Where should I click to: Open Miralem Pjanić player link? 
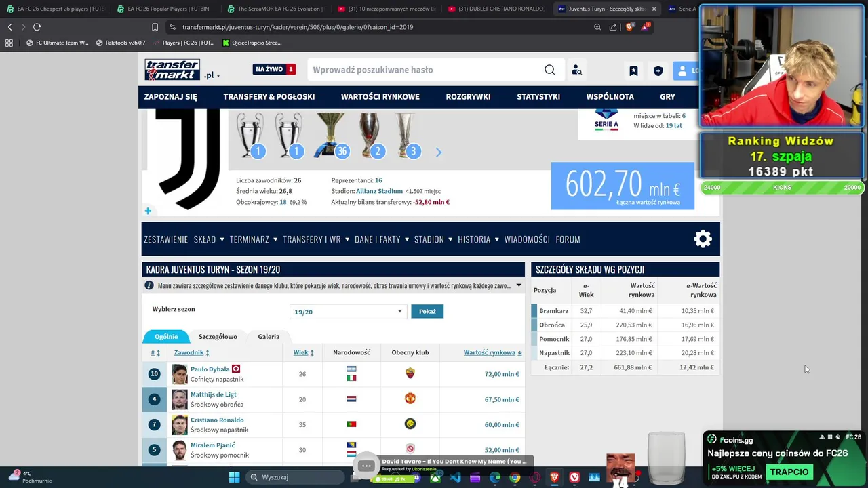pyautogui.click(x=212, y=445)
